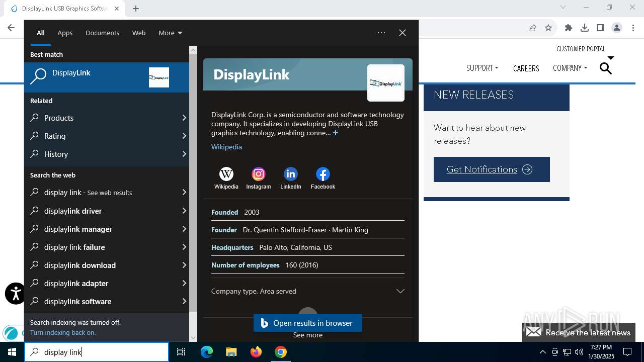Click Turn indexing back on link
This screenshot has height=362, width=644.
pyautogui.click(x=63, y=332)
